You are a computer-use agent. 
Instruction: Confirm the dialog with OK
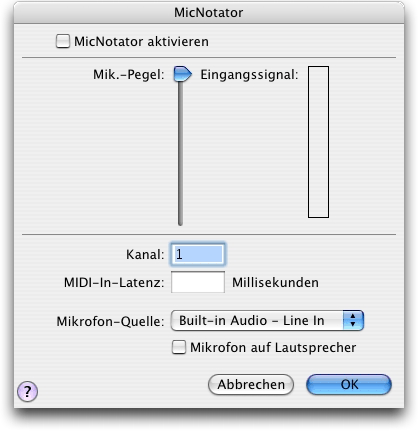349,384
